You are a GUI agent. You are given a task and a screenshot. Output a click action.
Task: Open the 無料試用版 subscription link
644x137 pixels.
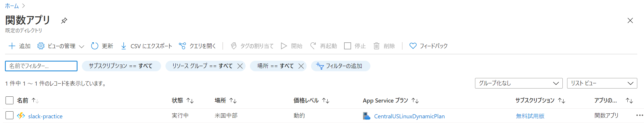pyautogui.click(x=530, y=116)
